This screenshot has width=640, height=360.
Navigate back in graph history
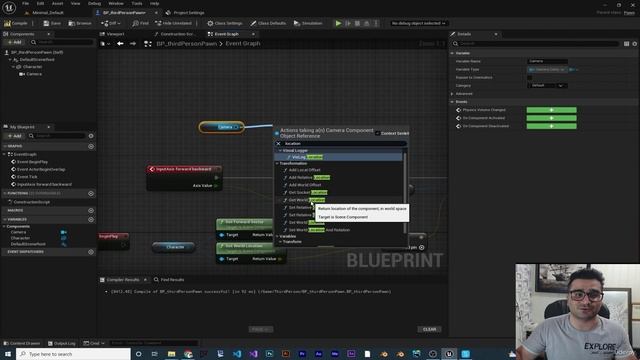[x=120, y=44]
